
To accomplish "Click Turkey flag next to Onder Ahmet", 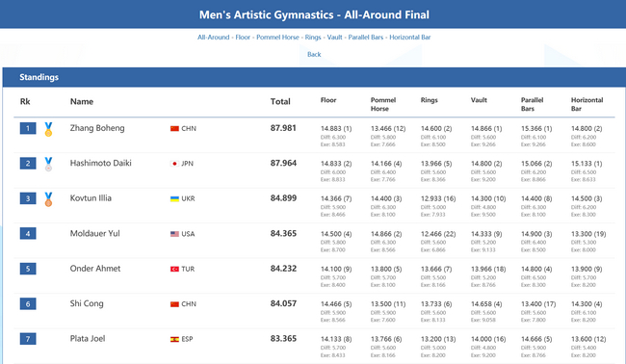I will [x=174, y=269].
